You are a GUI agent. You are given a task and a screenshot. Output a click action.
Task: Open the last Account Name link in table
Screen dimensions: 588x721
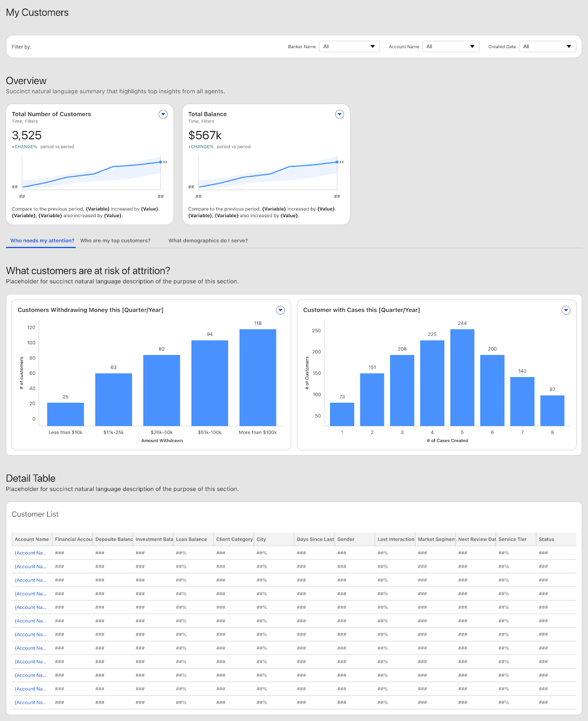(30, 703)
